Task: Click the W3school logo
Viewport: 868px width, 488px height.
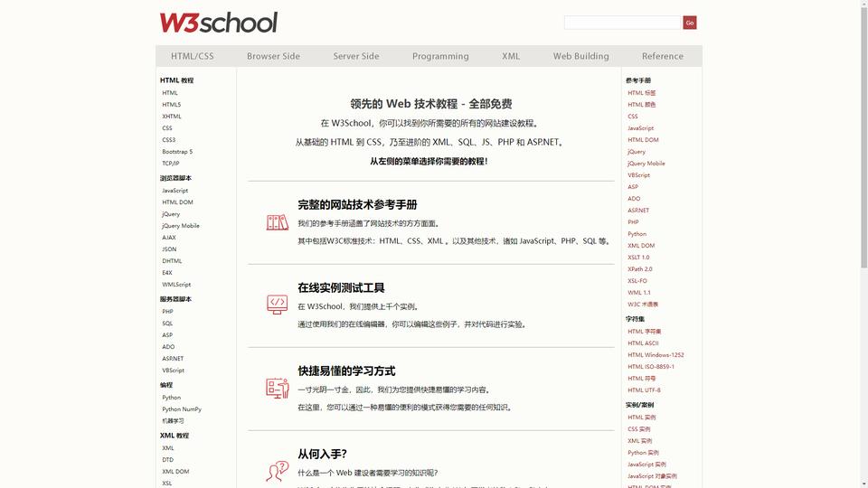Action: coord(219,23)
